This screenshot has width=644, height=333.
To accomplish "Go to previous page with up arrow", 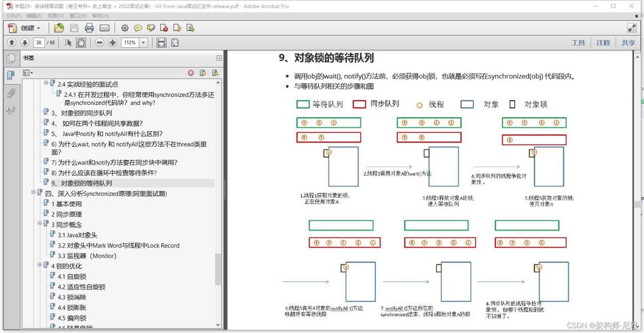I will click(x=11, y=43).
